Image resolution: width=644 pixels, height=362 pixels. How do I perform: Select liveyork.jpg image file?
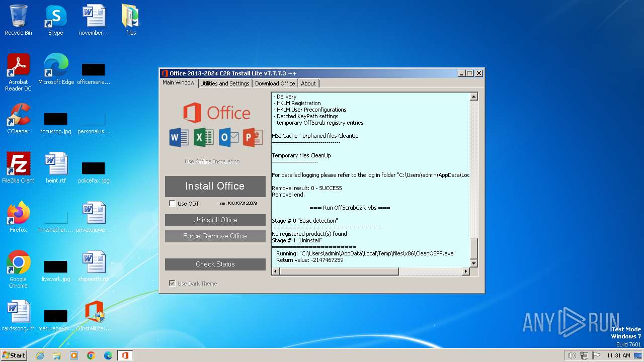(56, 270)
